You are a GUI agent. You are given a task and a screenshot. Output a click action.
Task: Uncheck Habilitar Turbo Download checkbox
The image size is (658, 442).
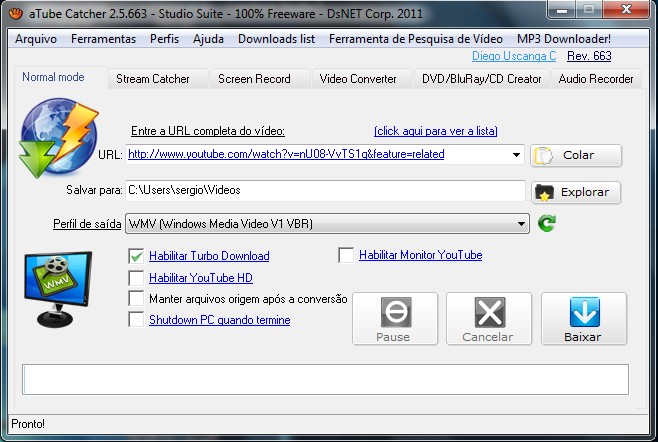(x=136, y=256)
